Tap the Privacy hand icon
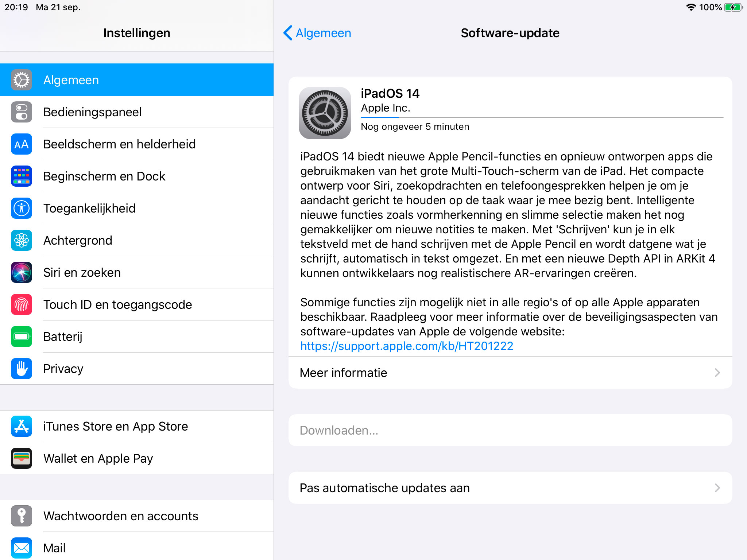The image size is (747, 560). (x=22, y=369)
